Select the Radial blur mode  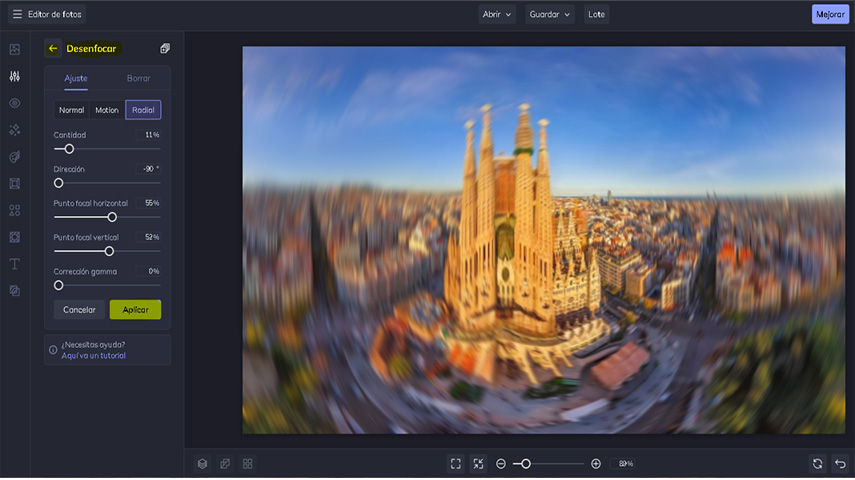click(x=143, y=110)
